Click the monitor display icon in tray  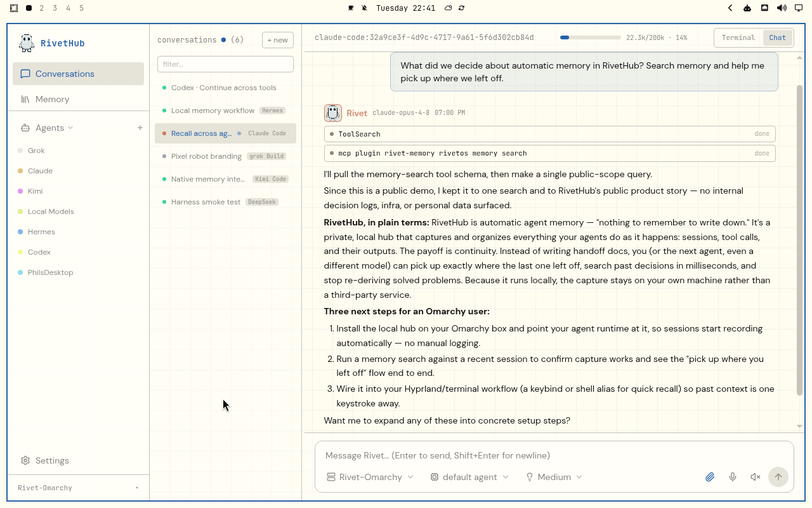pos(799,8)
